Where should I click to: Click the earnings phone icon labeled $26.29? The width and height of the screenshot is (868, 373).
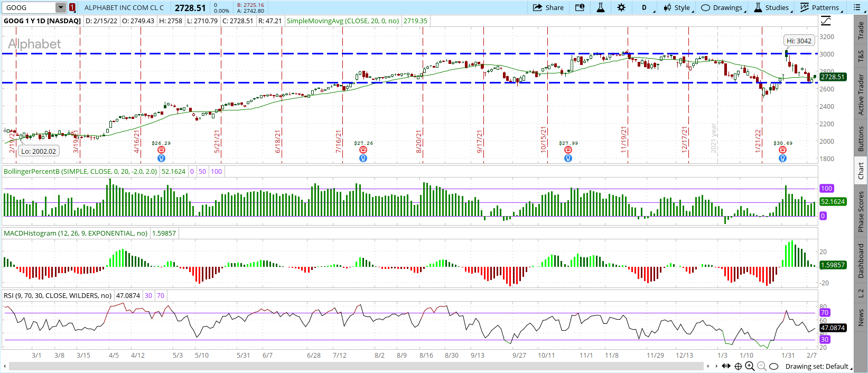pos(161,150)
